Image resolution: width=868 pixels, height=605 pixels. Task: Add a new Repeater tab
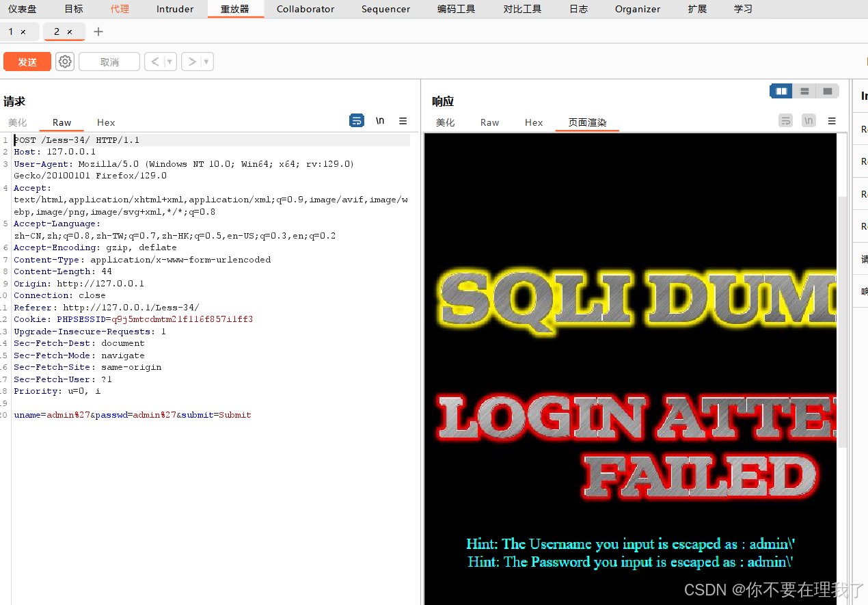[98, 31]
